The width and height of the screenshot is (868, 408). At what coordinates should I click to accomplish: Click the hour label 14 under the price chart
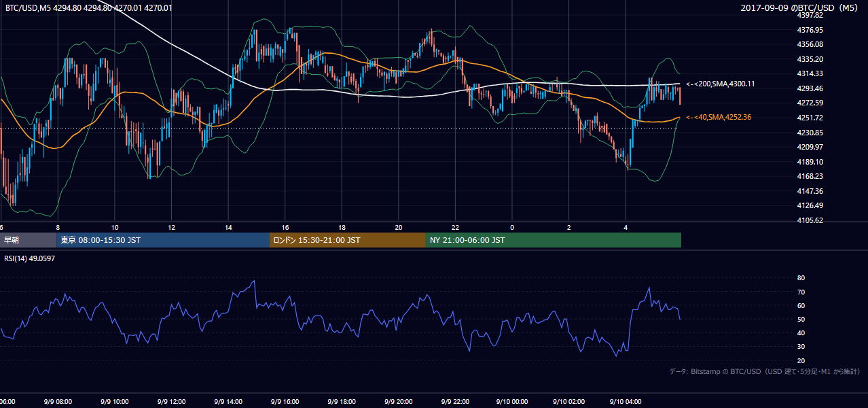tap(228, 227)
